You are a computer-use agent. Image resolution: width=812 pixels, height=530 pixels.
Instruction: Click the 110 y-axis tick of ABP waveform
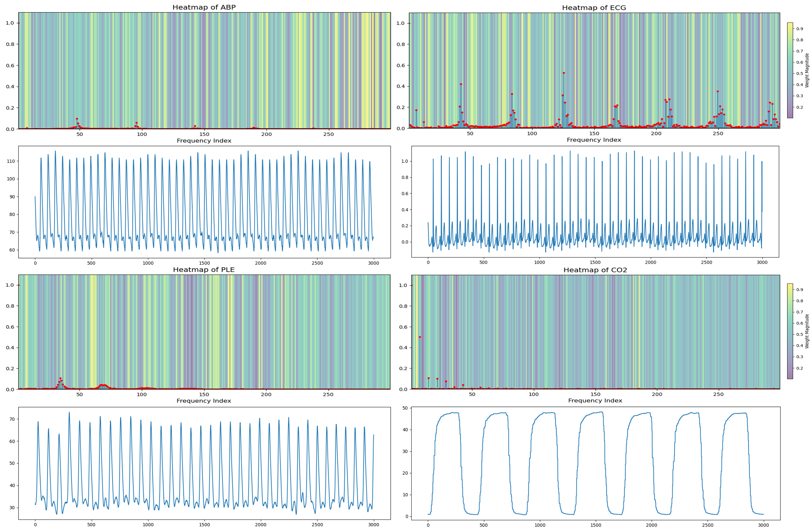10,161
